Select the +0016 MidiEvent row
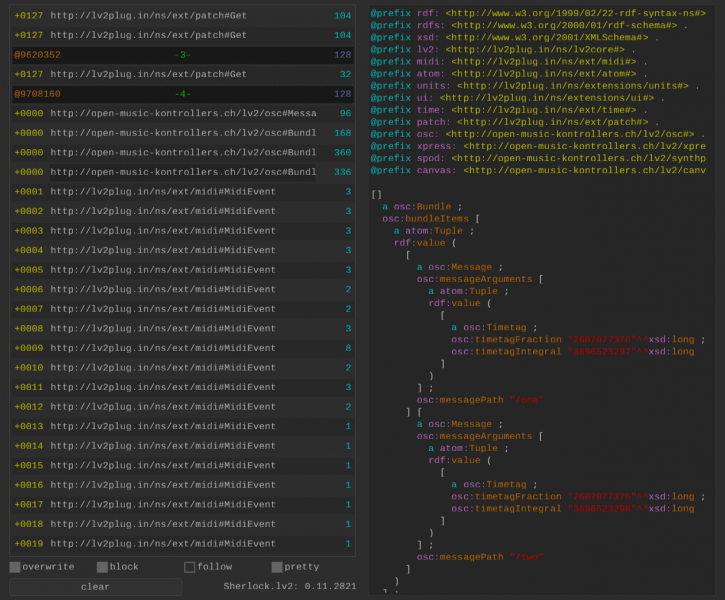Screen dimensions: 725x600 tap(182, 485)
